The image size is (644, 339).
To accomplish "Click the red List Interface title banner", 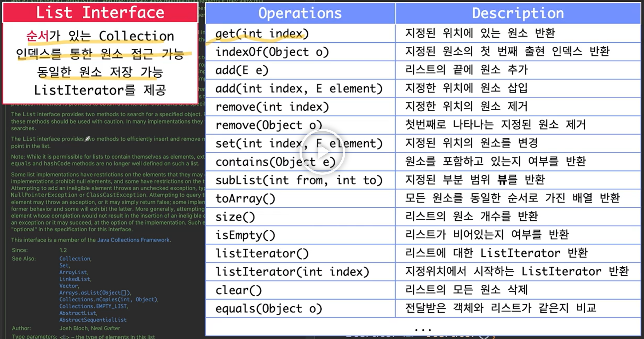I will (100, 13).
